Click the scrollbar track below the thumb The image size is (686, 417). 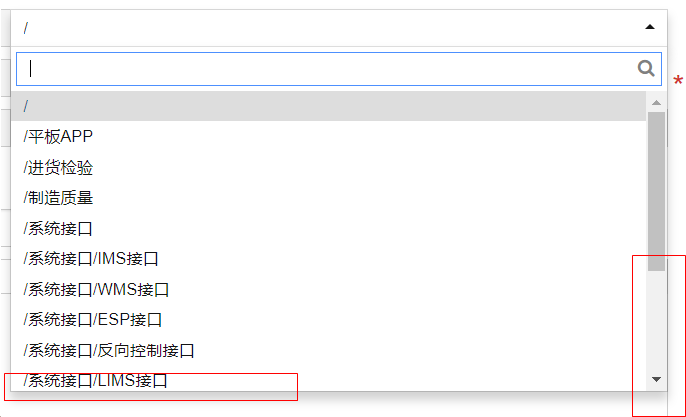pos(656,320)
